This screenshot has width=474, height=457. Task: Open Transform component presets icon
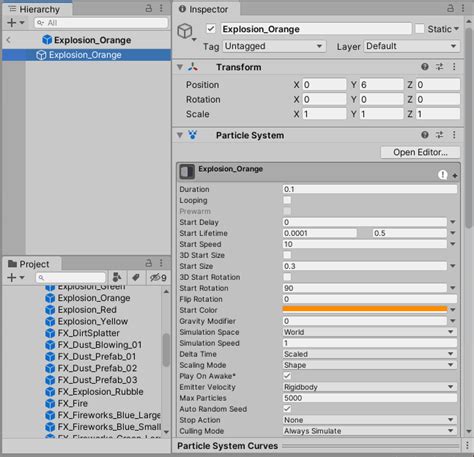pos(439,67)
